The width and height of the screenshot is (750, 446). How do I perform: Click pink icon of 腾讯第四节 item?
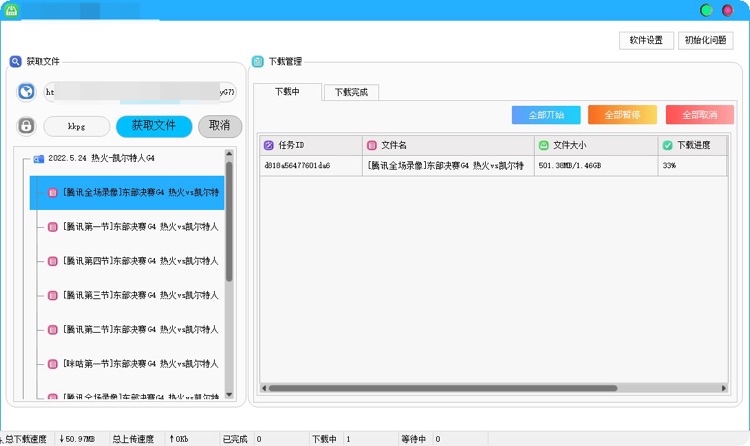(53, 261)
